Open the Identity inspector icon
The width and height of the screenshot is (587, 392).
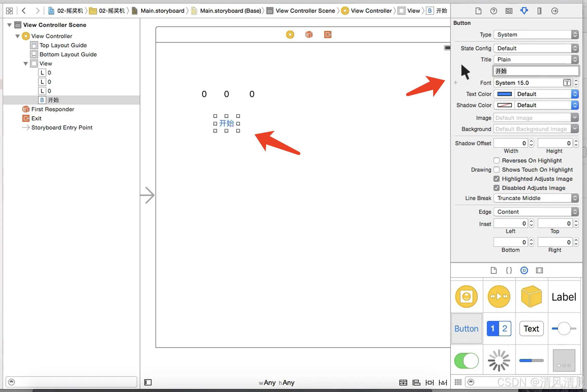pos(509,11)
